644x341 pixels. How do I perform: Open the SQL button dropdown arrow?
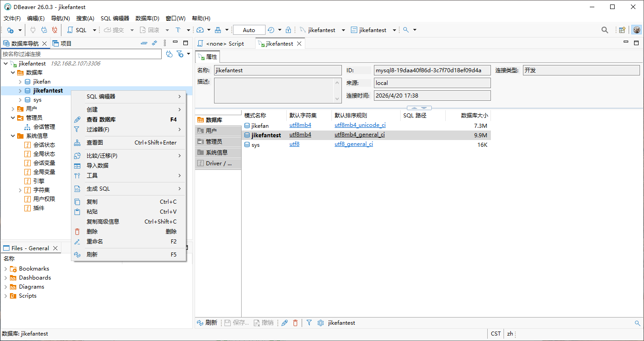(94, 30)
